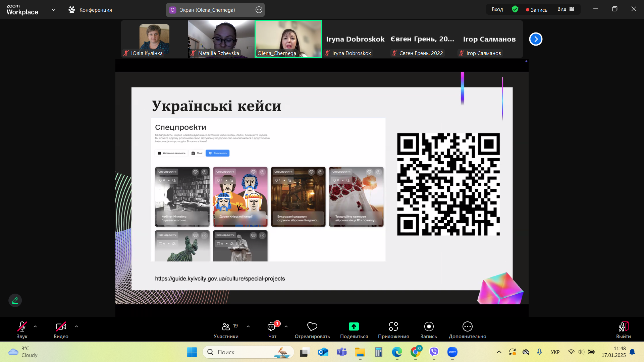644x362 pixels.
Task: Select Olena_Chernega active speaker thumbnail
Action: click(288, 39)
